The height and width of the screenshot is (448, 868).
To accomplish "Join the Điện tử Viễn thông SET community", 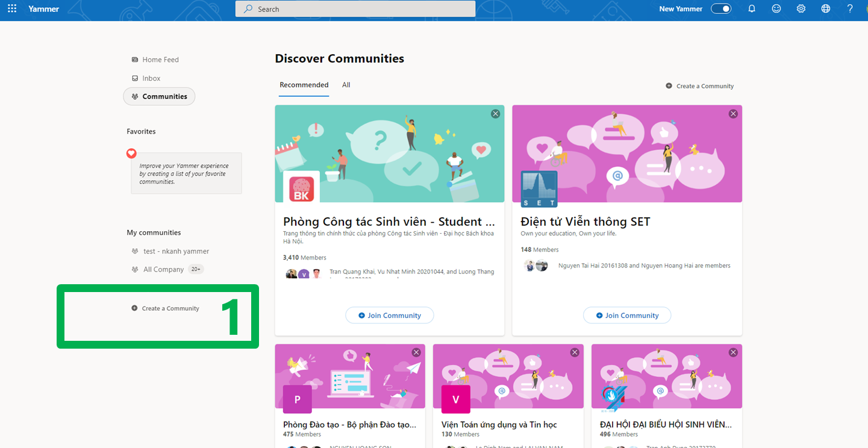I will [x=627, y=316].
